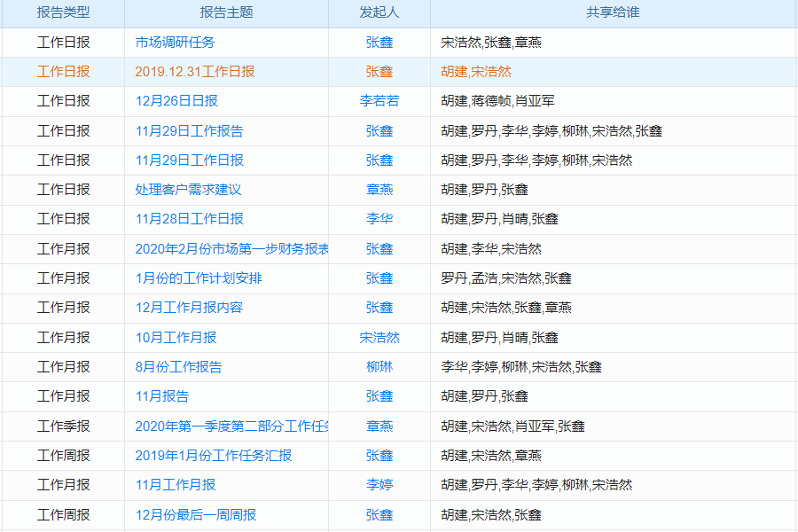This screenshot has height=532, width=798.
Task: Open the 11月28日工作日报 link
Action: [x=190, y=219]
